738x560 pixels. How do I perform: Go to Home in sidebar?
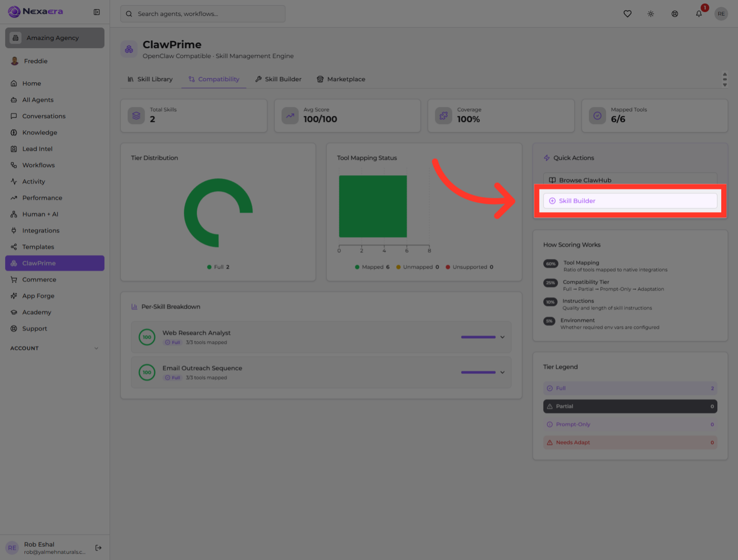click(55, 83)
